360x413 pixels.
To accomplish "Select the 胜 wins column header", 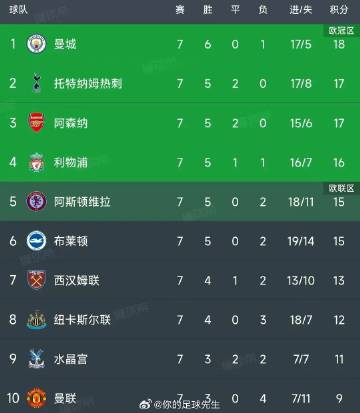I will (208, 10).
